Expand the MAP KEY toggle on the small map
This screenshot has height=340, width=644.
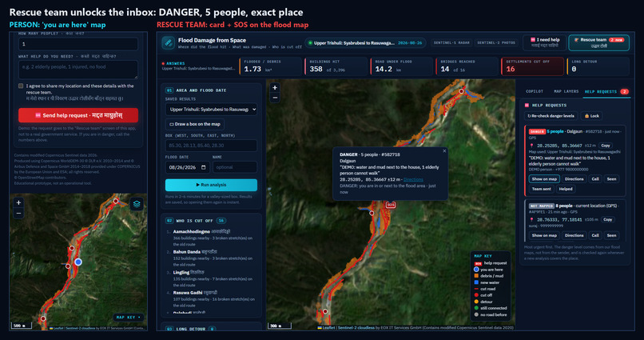(128, 318)
